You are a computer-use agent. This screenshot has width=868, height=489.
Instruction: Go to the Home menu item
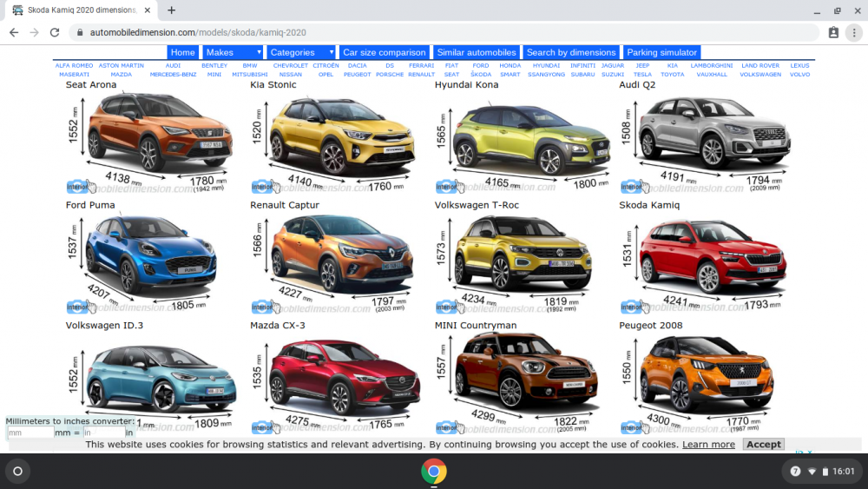tap(182, 52)
